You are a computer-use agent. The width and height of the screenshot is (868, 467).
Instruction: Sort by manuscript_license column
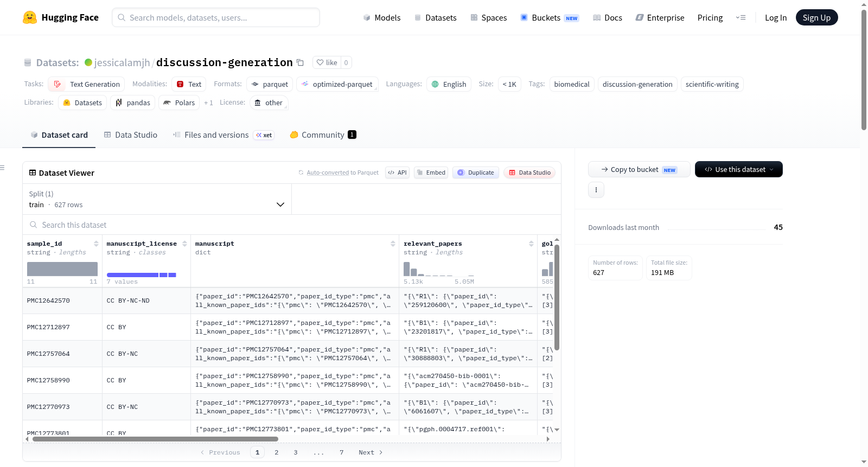184,244
